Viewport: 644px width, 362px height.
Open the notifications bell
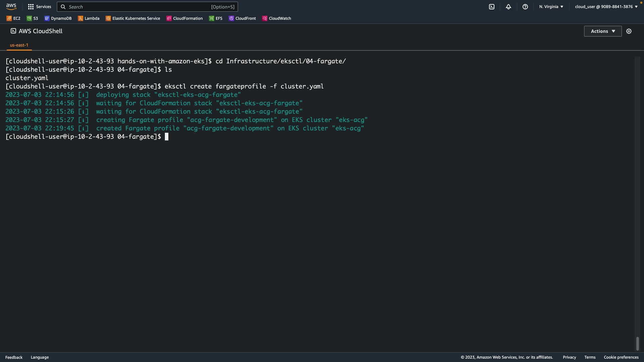tap(508, 7)
